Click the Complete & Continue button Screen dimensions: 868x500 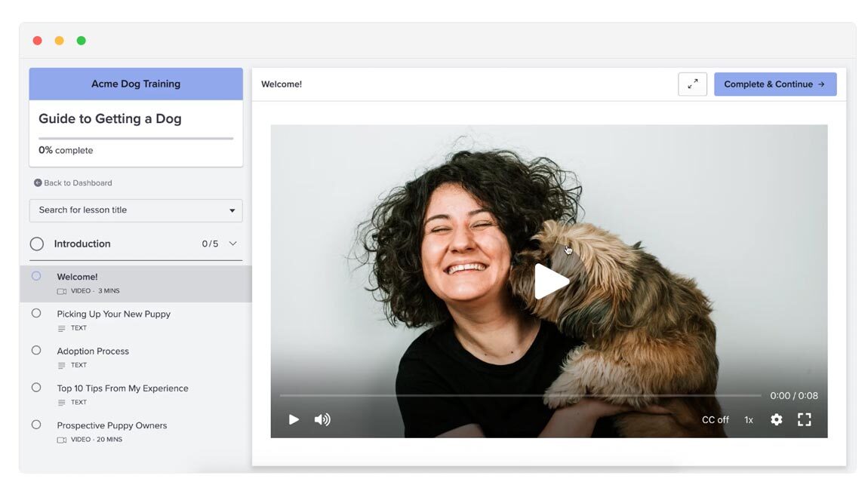pos(774,84)
